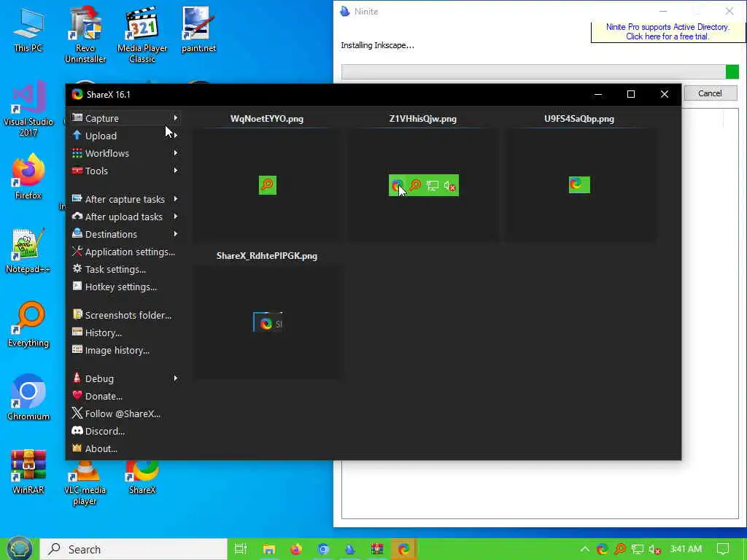
Task: Expand the Destinations submenu arrow
Action: tap(176, 234)
